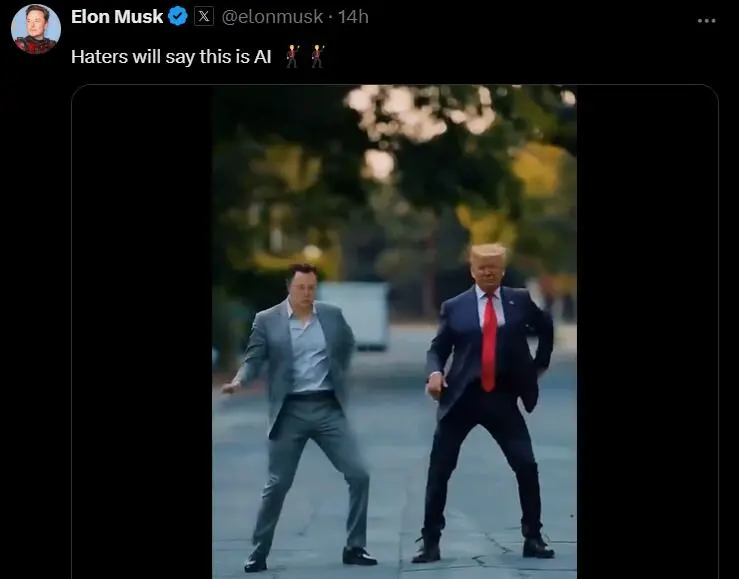Click the first dancing emoji in tweet
The width and height of the screenshot is (739, 579).
[292, 56]
